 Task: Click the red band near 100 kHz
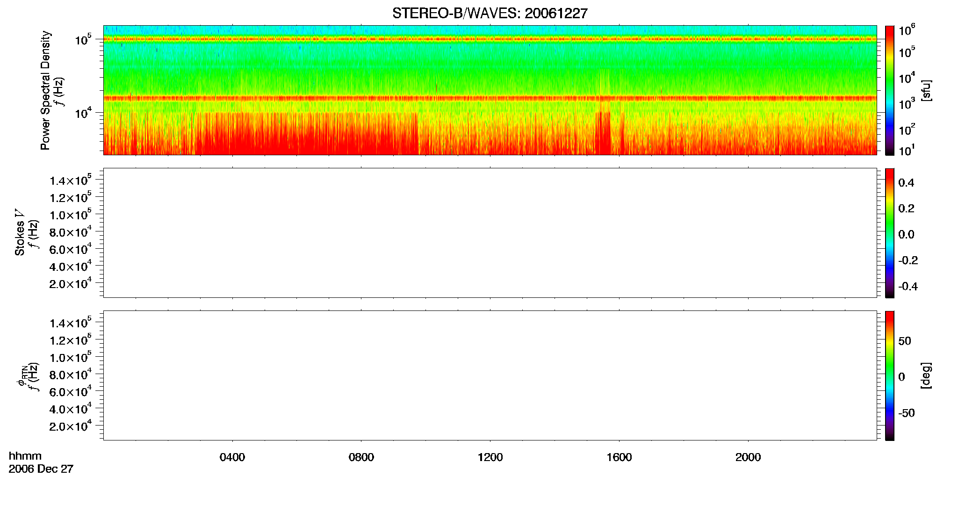[490, 39]
